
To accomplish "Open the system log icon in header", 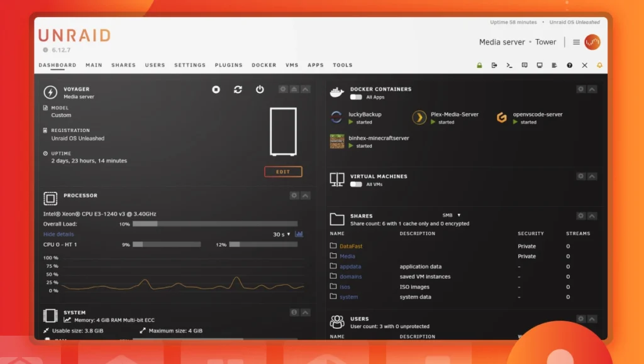I will [554, 65].
